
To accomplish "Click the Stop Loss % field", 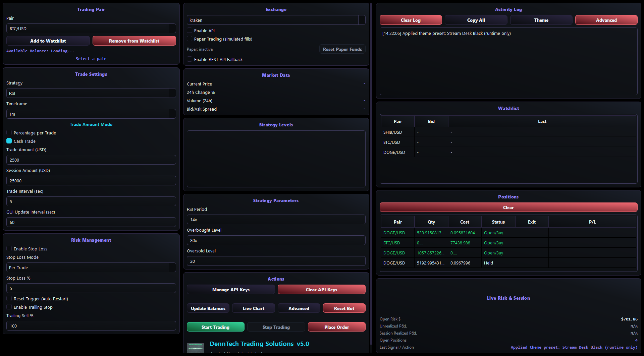I will 91,288.
